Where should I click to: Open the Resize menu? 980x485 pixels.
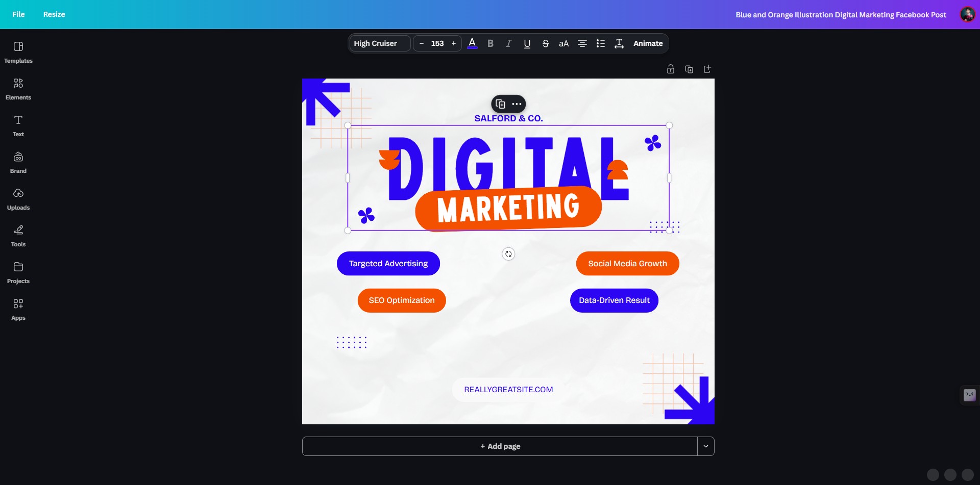54,14
